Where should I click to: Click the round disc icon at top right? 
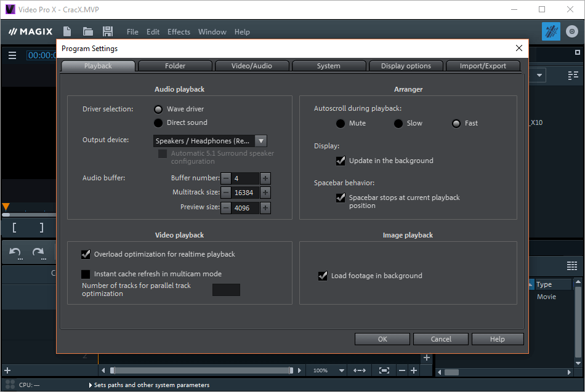point(571,31)
